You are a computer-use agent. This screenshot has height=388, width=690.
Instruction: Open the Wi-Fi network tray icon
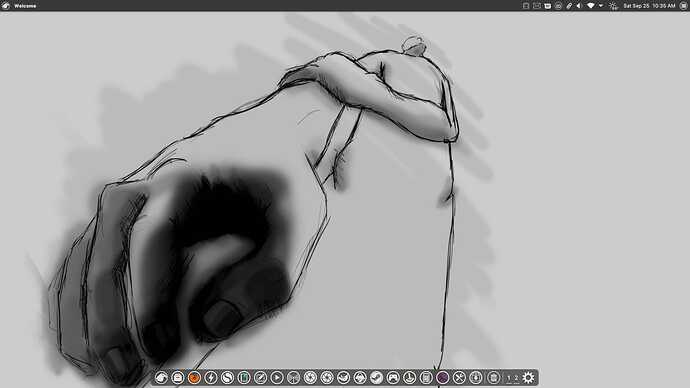click(x=591, y=6)
